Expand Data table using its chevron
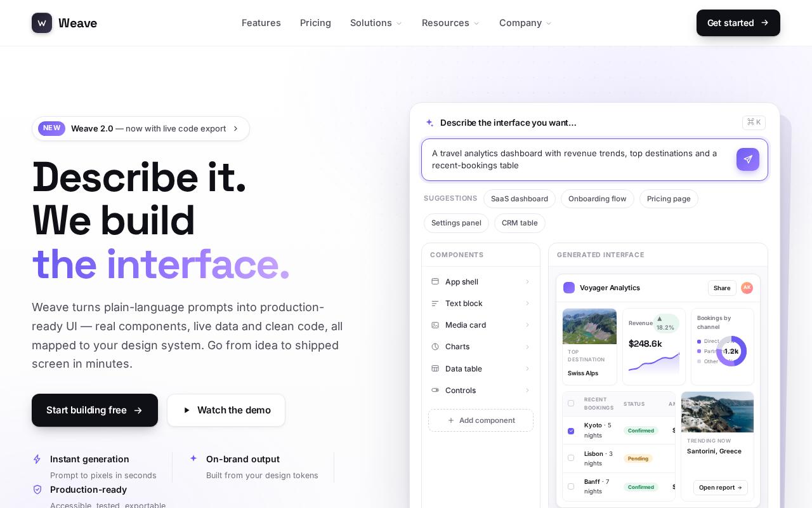Image resolution: width=812 pixels, height=508 pixels. coord(527,368)
